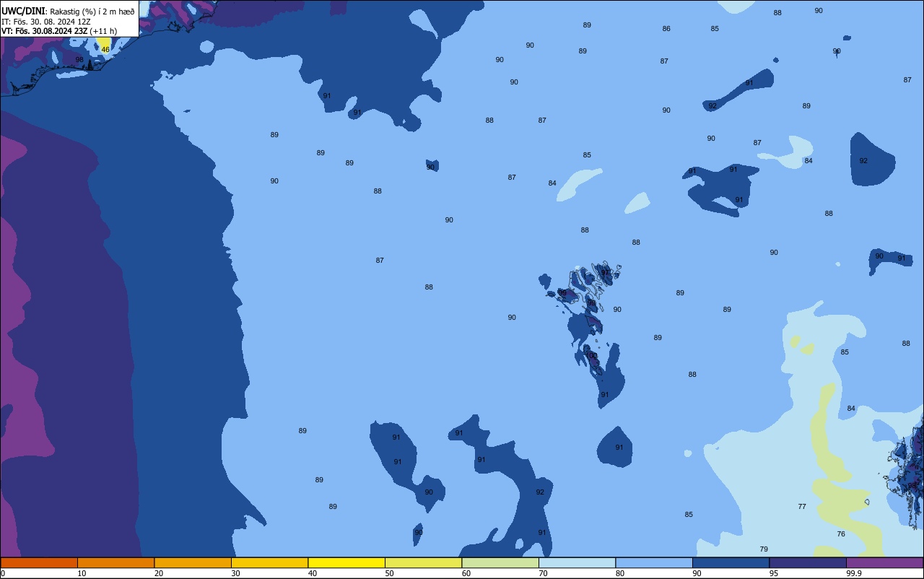Click the "Rakastig (%) í 2 m hæð" label
The image size is (924, 579).
(92, 12)
